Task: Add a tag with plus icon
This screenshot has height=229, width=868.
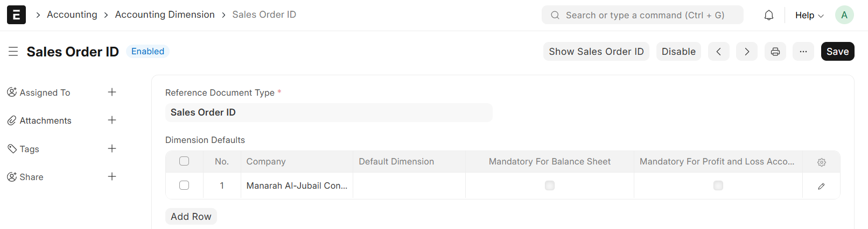Action: pos(112,149)
